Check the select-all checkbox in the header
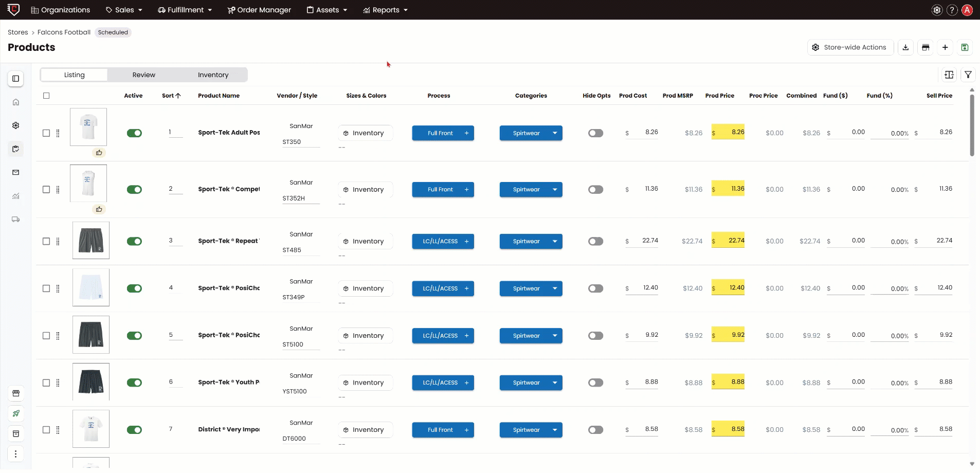The image size is (980, 473). [x=46, y=96]
